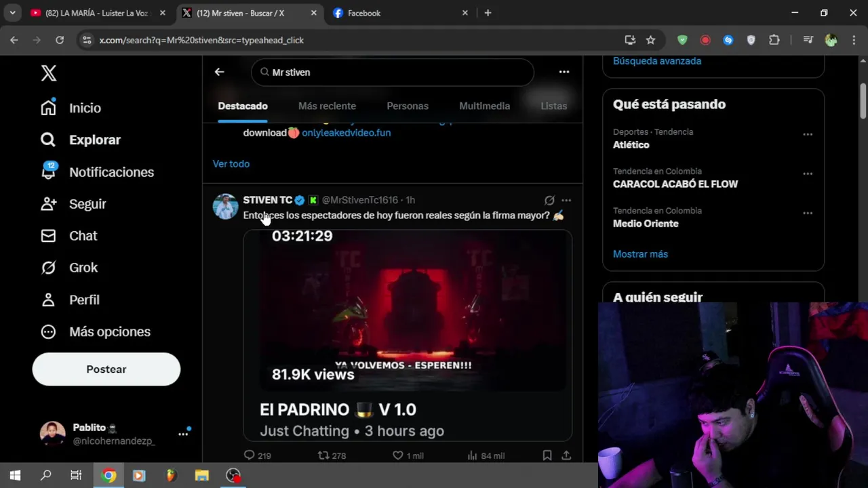868x488 pixels.
Task: Open Inicio in the sidebar
Action: (x=71, y=108)
